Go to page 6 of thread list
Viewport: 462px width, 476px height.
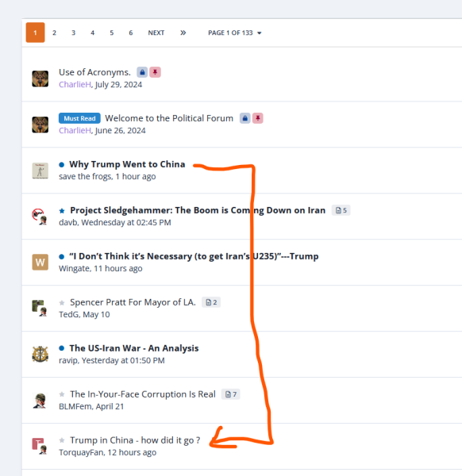(131, 33)
